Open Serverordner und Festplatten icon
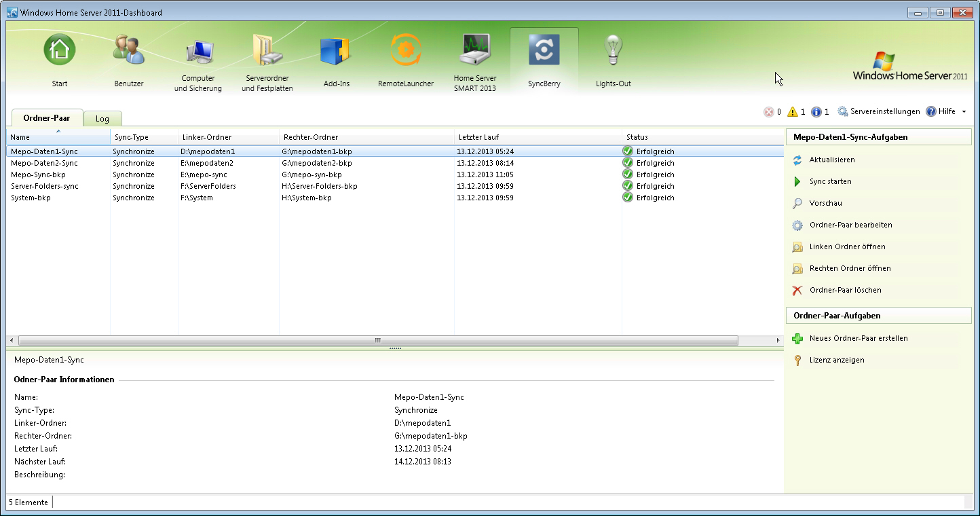 pyautogui.click(x=267, y=52)
